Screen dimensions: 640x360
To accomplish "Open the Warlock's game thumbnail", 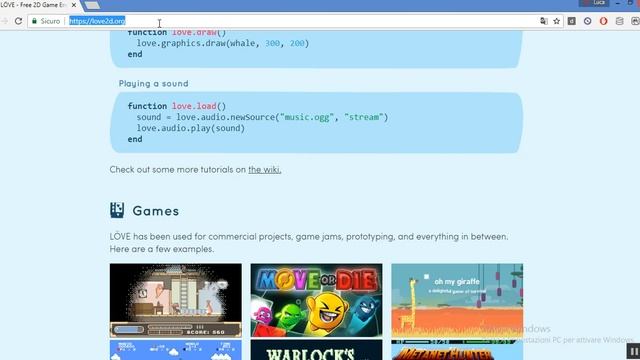I will click(x=316, y=350).
